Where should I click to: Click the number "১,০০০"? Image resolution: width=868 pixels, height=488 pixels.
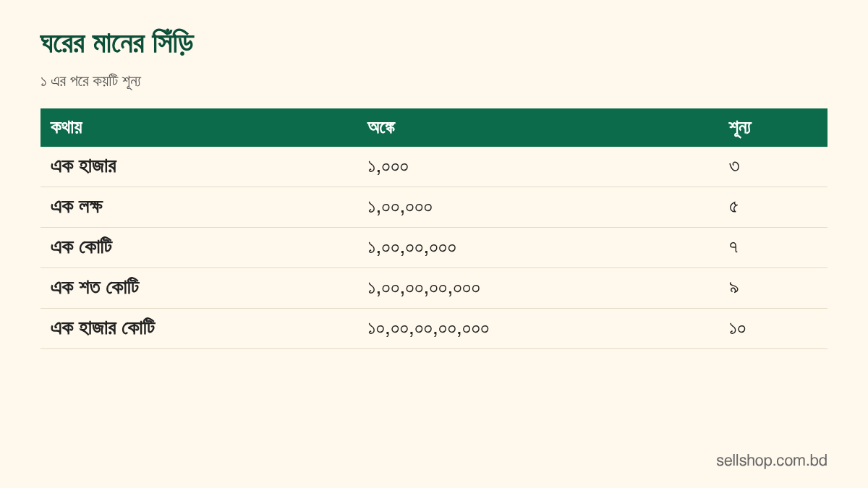[x=388, y=167]
